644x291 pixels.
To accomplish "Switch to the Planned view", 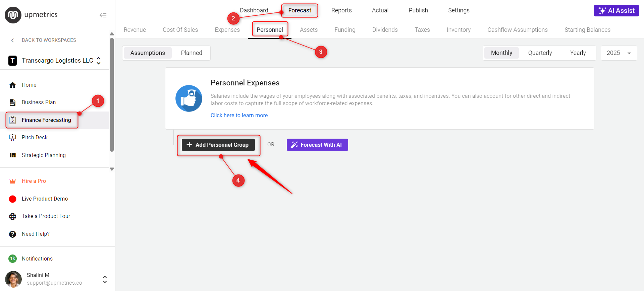I will [x=192, y=53].
